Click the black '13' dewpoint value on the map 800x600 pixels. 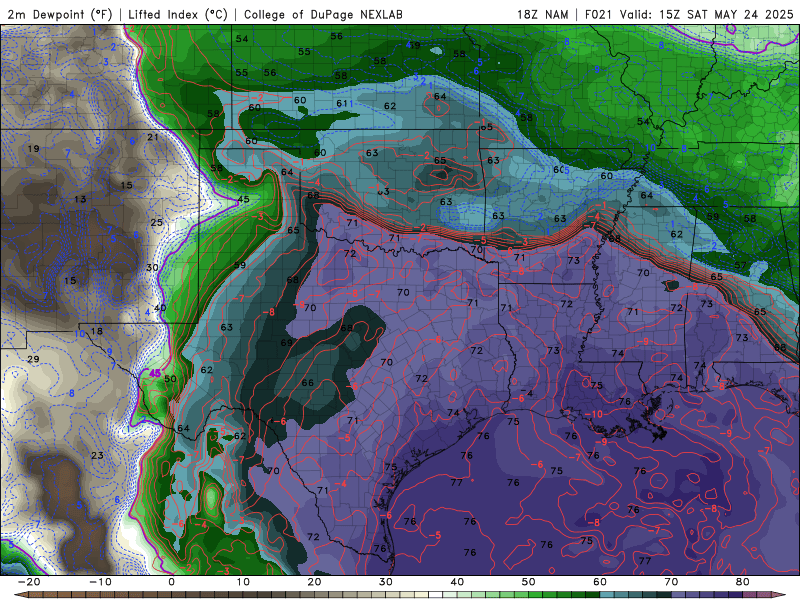[80, 199]
